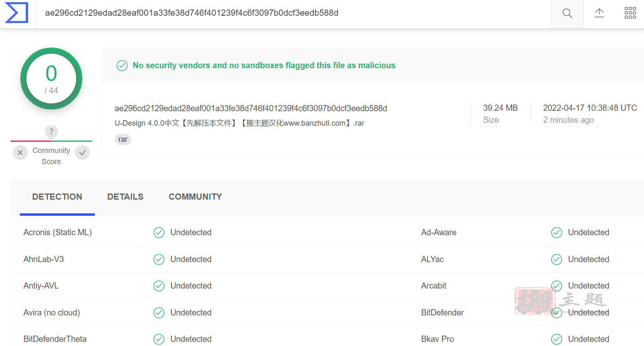Image resolution: width=644 pixels, height=346 pixels.
Task: Click Acronis Undetected check icon
Action: 159,233
